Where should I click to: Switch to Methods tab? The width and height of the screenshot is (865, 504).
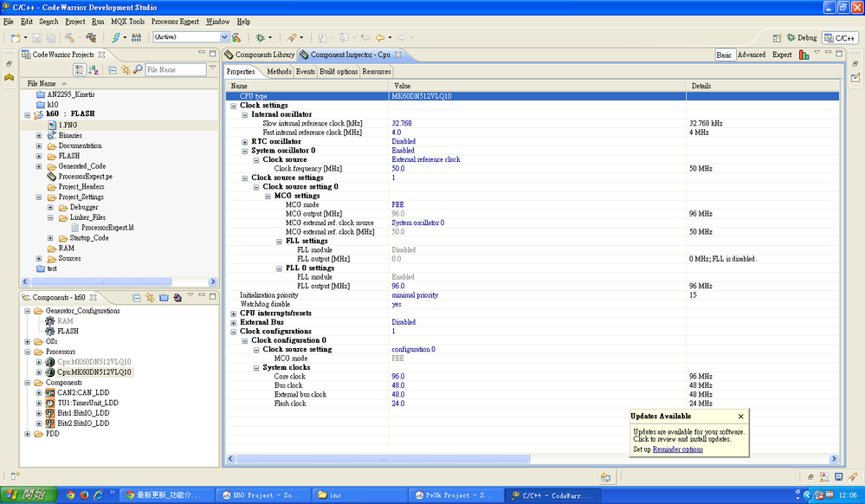coord(279,72)
